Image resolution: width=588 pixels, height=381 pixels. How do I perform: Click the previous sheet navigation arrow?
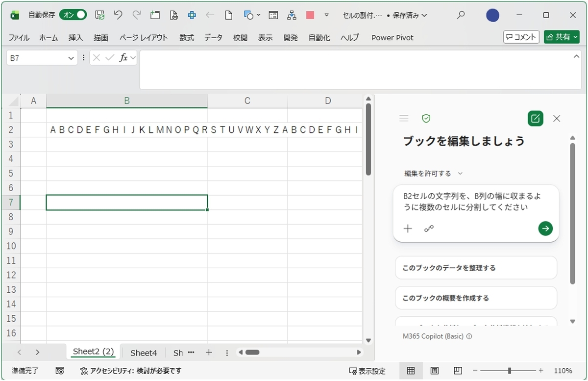coord(19,352)
